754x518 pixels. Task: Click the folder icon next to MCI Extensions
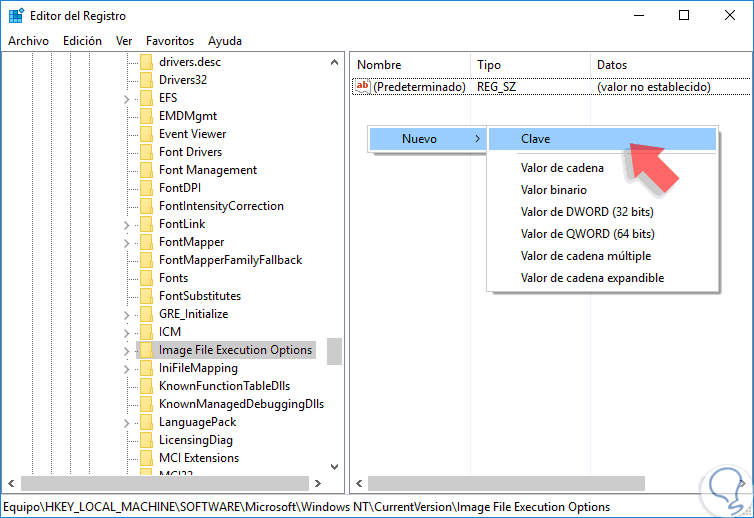click(x=144, y=458)
